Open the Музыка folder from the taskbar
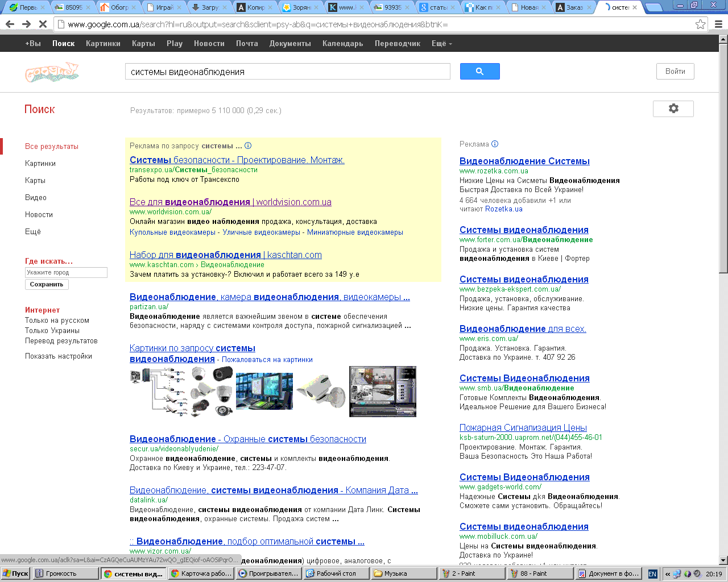 click(404, 573)
